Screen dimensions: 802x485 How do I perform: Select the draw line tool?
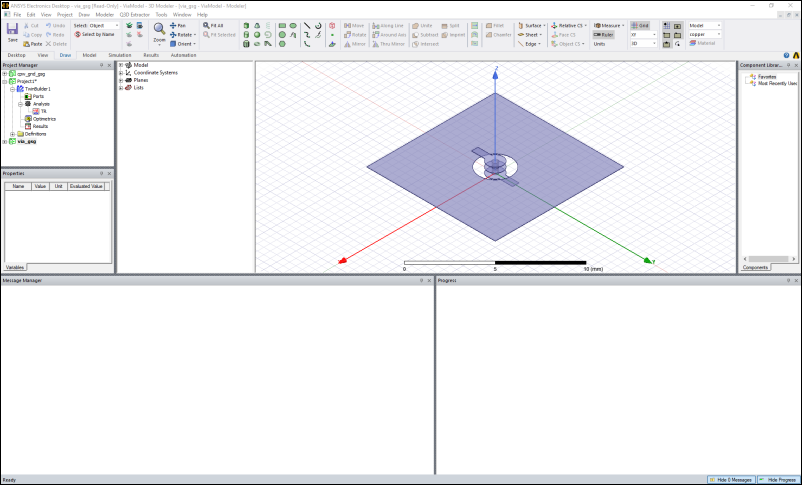point(307,26)
